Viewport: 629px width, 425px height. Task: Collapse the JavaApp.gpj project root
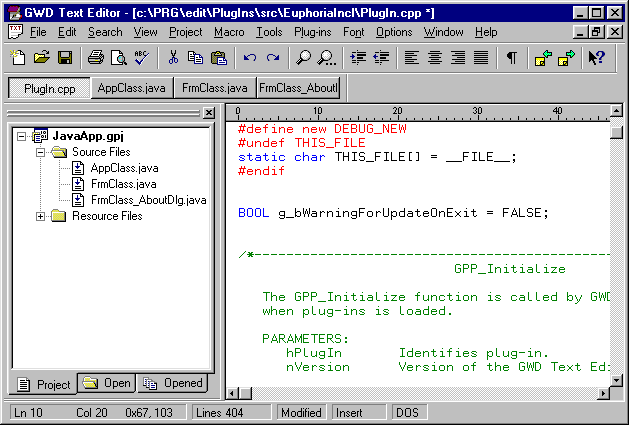22,136
